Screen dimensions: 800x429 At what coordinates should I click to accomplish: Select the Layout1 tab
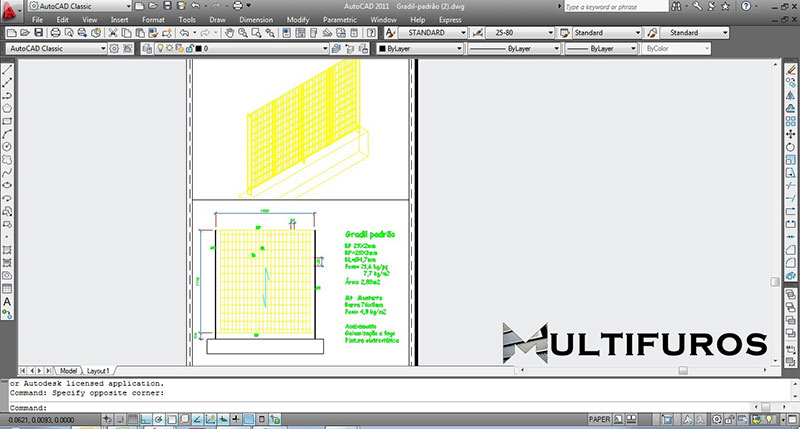[x=98, y=370]
